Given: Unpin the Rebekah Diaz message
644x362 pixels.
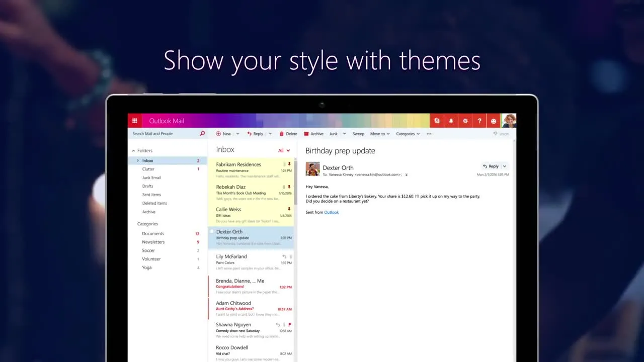Looking at the screenshot, I should [x=289, y=187].
